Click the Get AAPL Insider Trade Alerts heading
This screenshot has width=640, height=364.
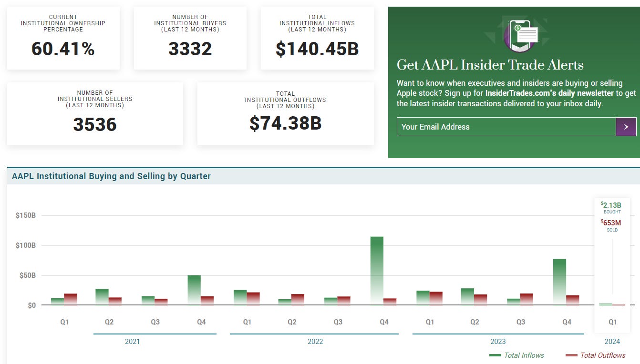(490, 65)
